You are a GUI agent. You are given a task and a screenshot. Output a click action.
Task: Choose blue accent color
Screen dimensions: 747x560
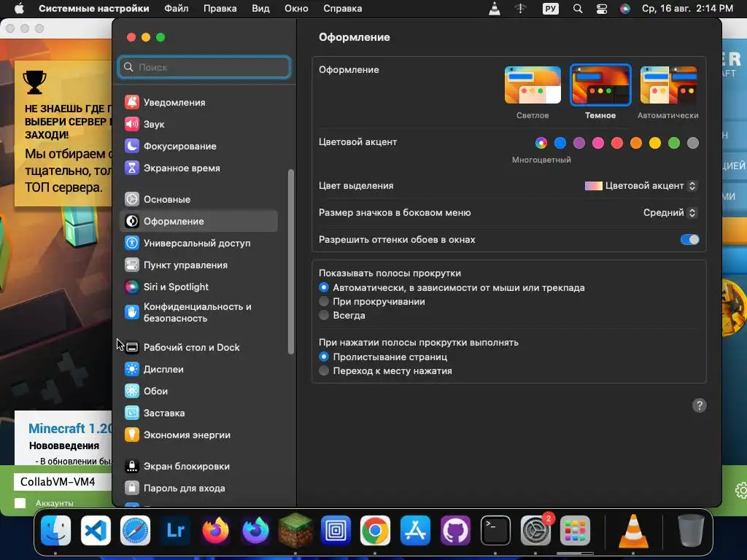pyautogui.click(x=560, y=143)
